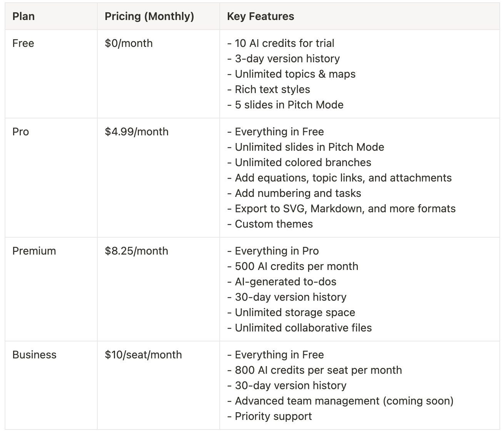The image size is (504, 433).
Task: Click the '5 slides in Pitch Mode' line
Action: (x=285, y=105)
